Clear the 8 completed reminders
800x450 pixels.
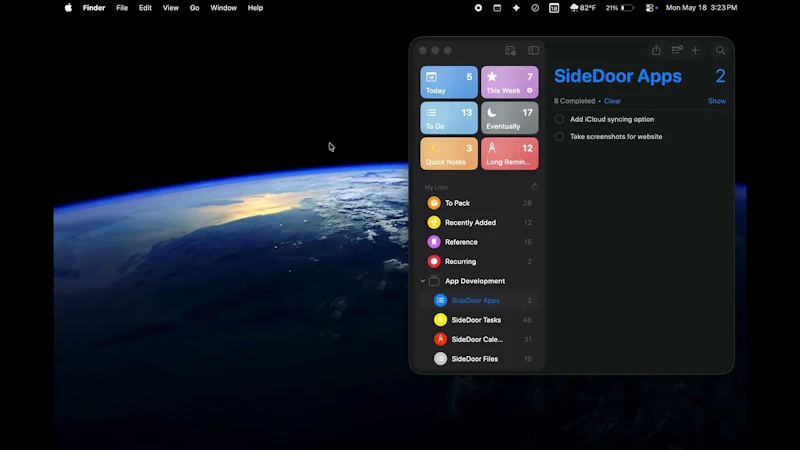(x=612, y=101)
